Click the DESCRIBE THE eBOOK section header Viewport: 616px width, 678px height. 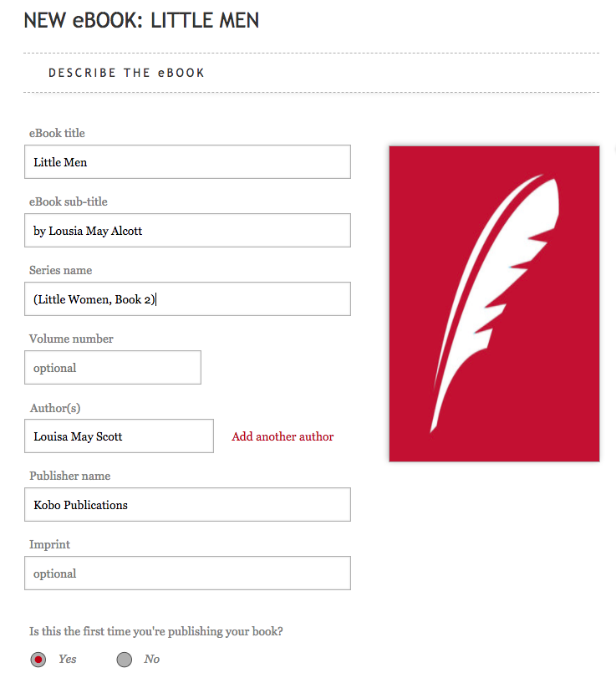point(126,73)
